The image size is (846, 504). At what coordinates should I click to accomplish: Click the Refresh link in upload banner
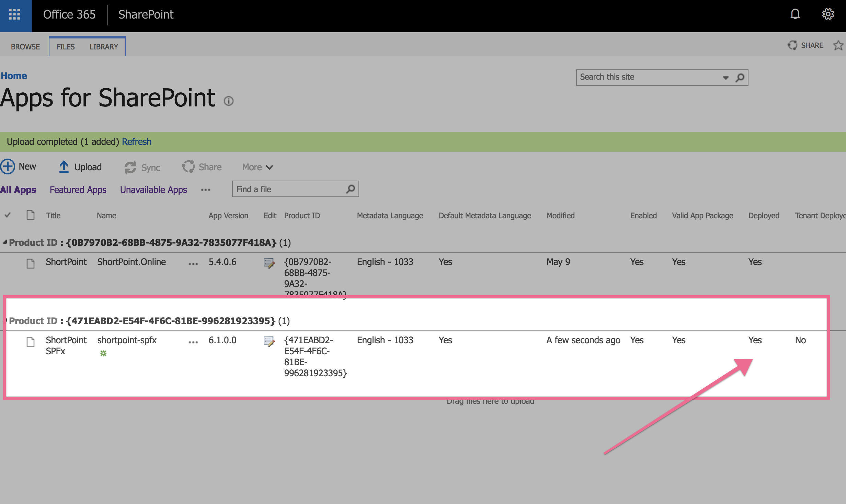[137, 142]
